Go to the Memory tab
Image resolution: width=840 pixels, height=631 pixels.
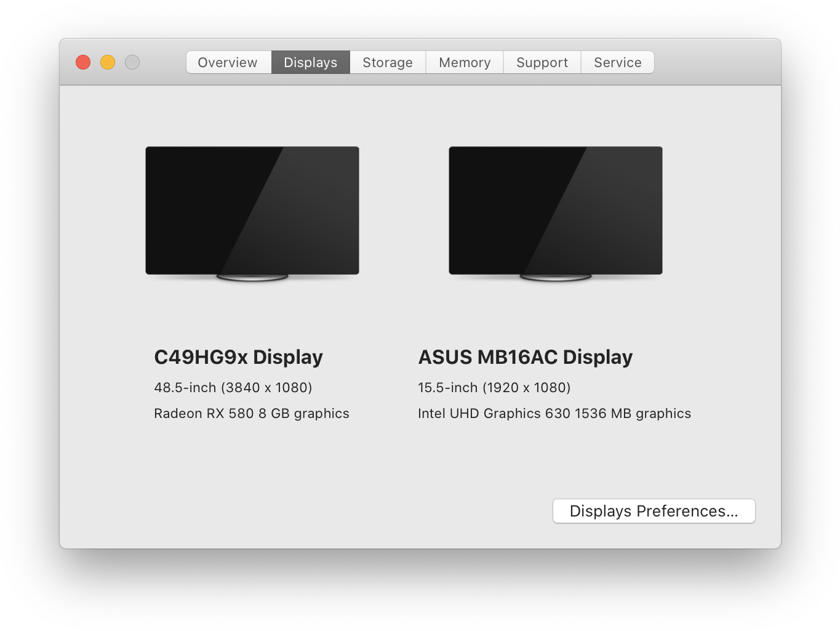tap(465, 62)
